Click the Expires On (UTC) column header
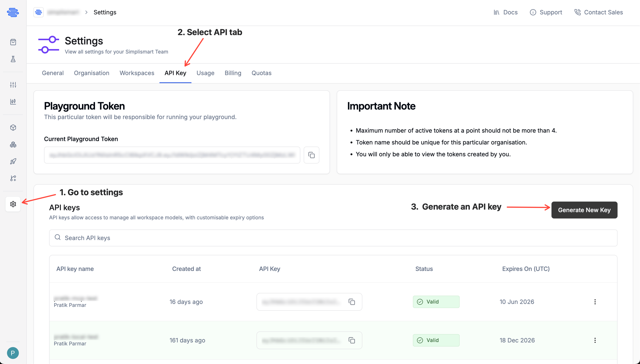This screenshot has height=364, width=640. coord(526,269)
